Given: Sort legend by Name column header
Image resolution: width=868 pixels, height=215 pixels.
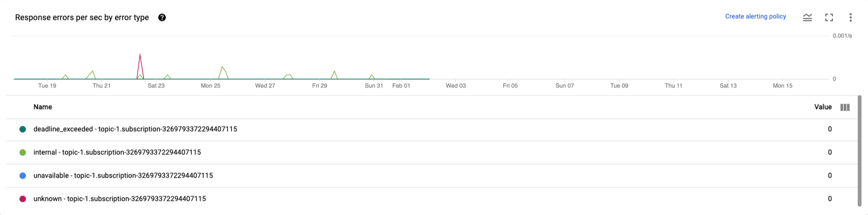Looking at the screenshot, I should (43, 107).
